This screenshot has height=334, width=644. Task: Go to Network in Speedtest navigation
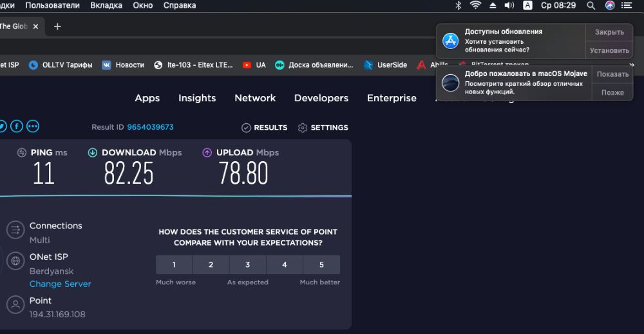pyautogui.click(x=255, y=98)
